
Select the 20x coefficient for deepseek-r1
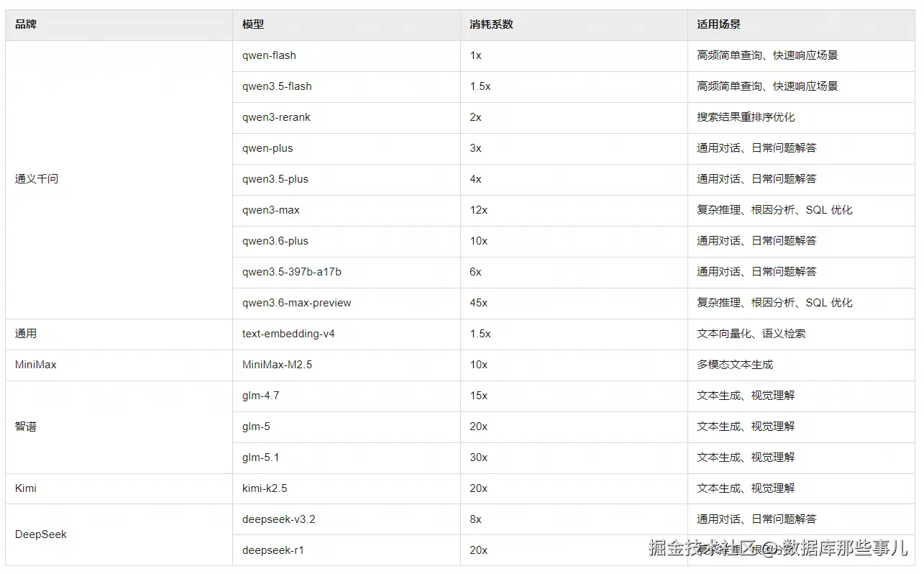(479, 550)
